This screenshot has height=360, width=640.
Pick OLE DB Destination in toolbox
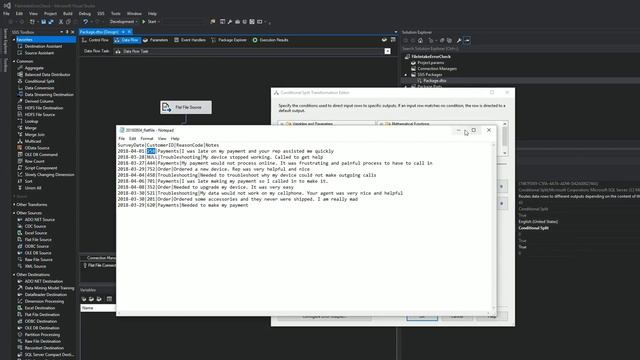point(42,328)
